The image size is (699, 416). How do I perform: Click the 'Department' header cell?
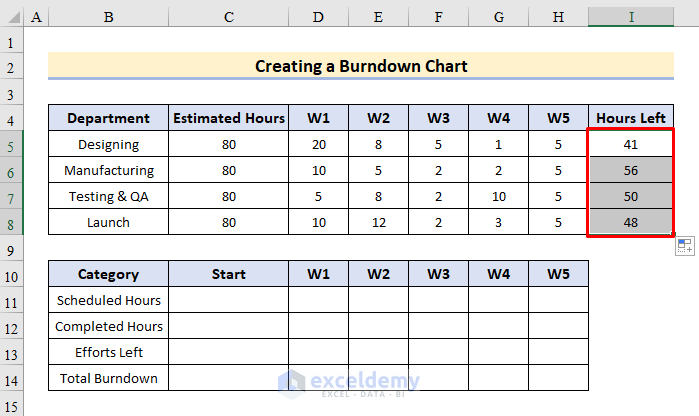(108, 118)
